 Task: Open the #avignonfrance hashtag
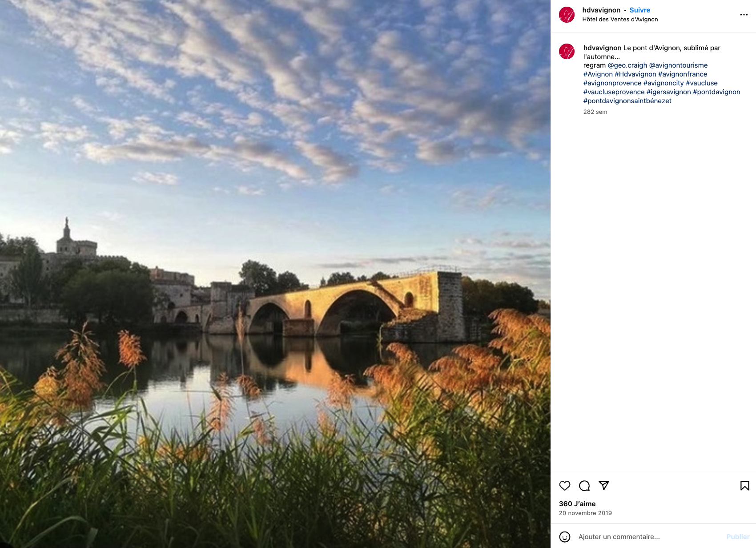pyautogui.click(x=682, y=74)
